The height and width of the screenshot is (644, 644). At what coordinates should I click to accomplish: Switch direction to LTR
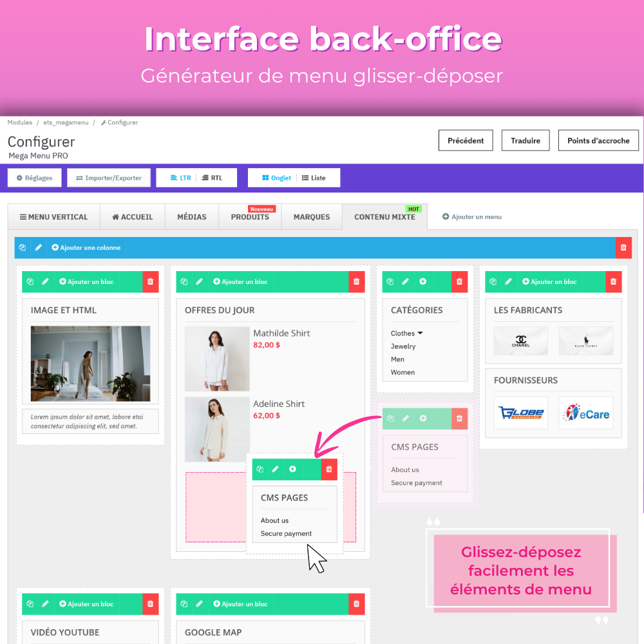pyautogui.click(x=180, y=178)
